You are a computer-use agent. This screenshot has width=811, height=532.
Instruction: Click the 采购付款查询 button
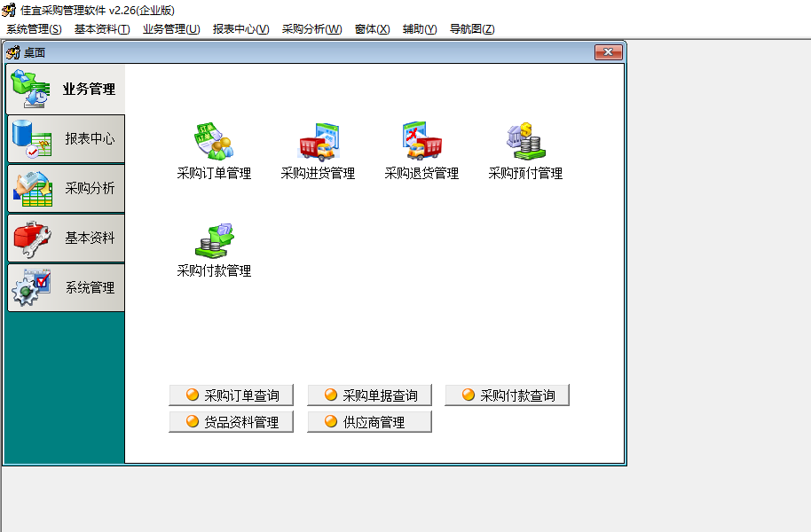[507, 395]
